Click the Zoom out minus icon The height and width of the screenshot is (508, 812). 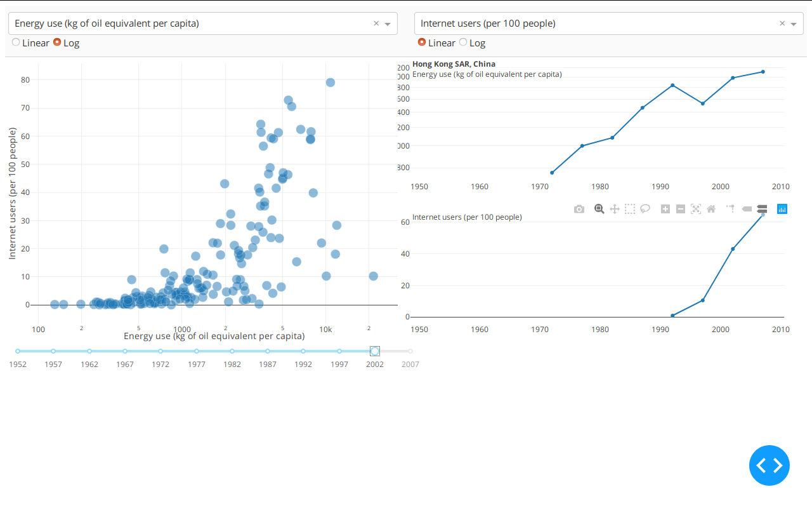pos(681,209)
